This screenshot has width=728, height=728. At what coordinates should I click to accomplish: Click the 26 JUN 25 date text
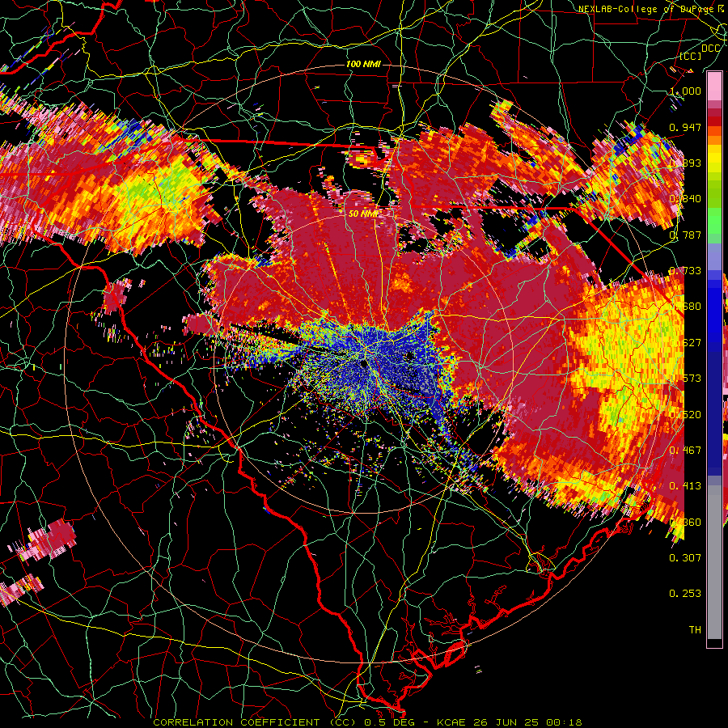pos(506,722)
